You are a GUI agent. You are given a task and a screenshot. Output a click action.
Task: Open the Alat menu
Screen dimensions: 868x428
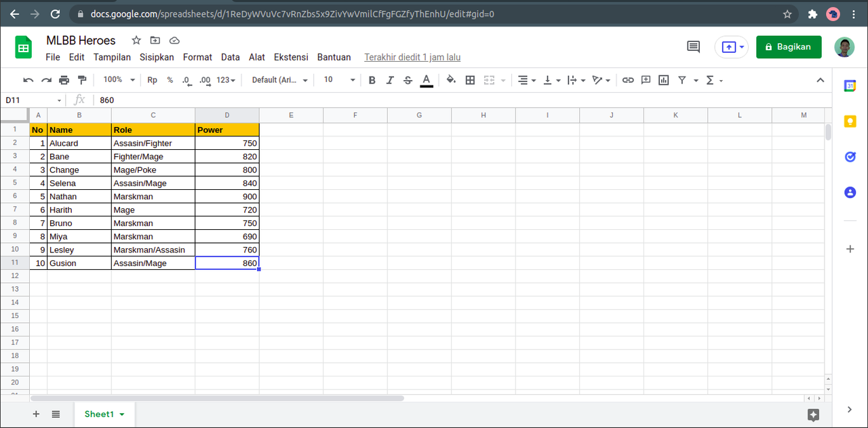[x=257, y=57]
